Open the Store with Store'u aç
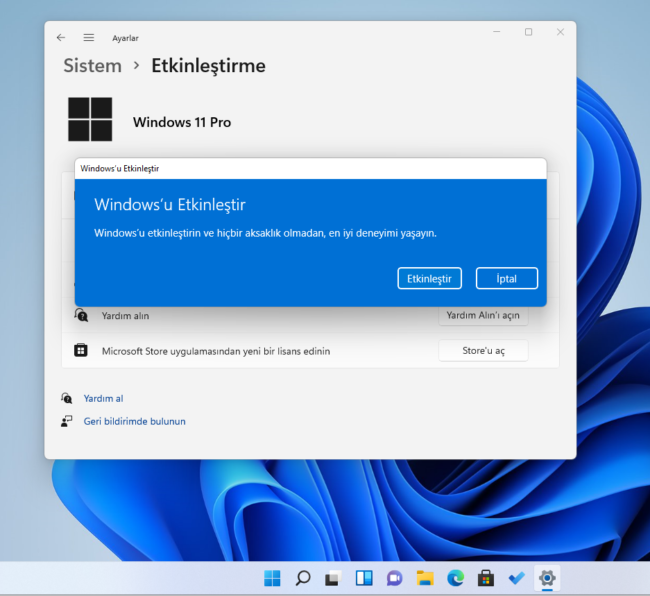This screenshot has width=650, height=596. pos(483,351)
